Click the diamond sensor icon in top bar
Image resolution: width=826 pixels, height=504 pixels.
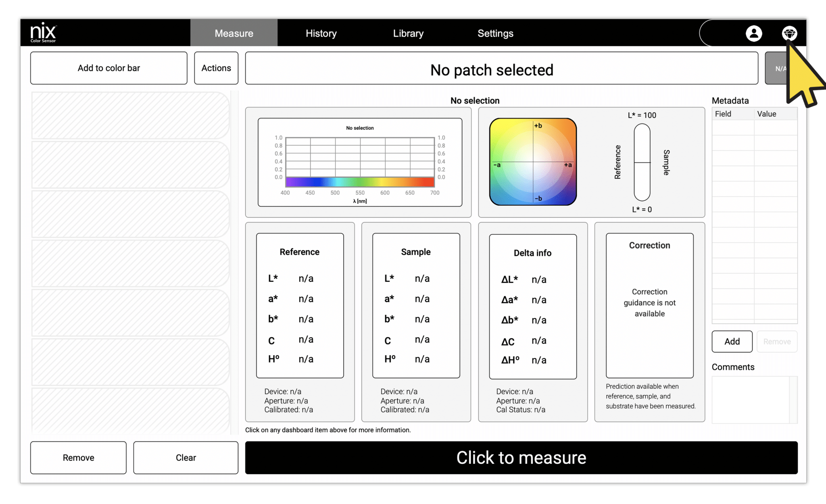click(x=789, y=33)
